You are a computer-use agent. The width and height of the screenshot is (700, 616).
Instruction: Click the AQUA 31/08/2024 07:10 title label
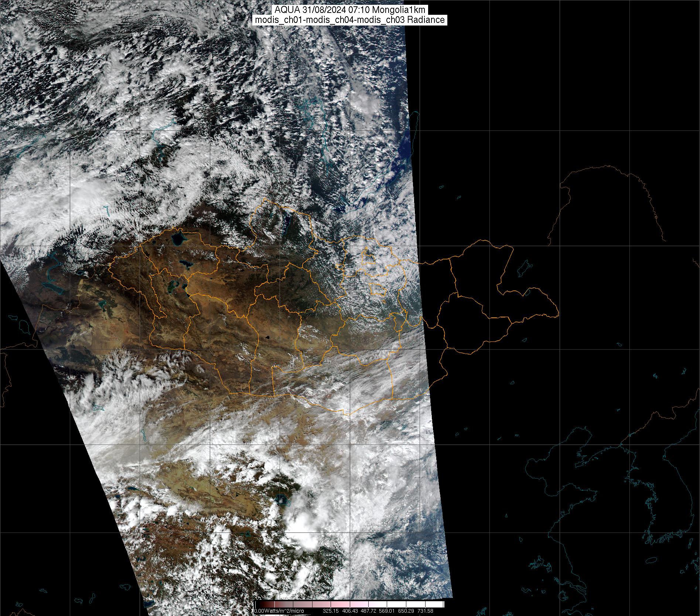point(350,10)
